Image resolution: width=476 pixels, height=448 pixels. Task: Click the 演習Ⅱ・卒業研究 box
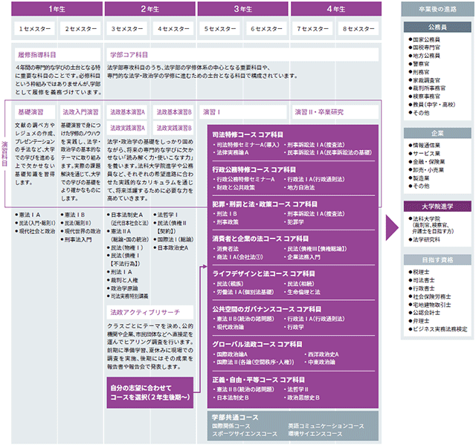(x=335, y=112)
